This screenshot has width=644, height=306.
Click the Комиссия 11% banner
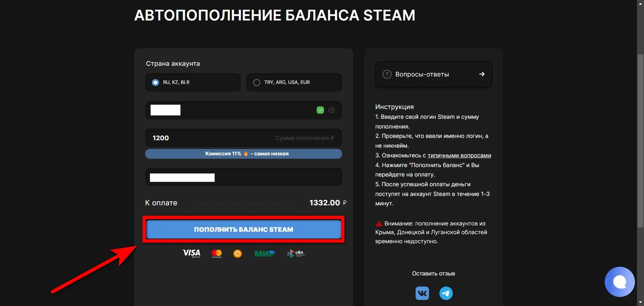(x=244, y=154)
